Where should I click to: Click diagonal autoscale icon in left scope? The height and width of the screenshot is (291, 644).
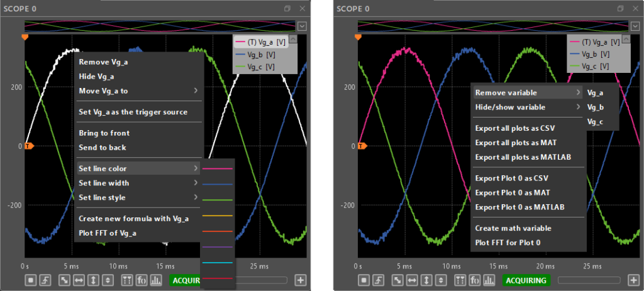pyautogui.click(x=65, y=280)
